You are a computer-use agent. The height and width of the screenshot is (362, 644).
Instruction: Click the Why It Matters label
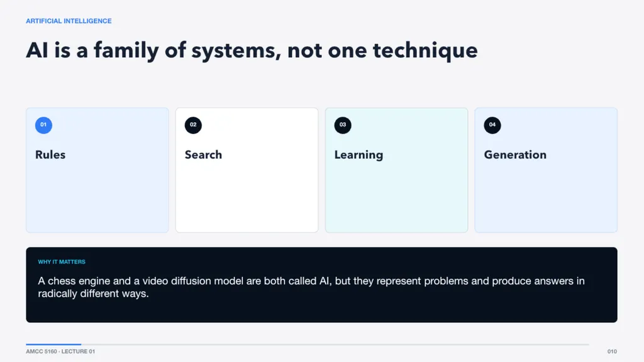(62, 262)
